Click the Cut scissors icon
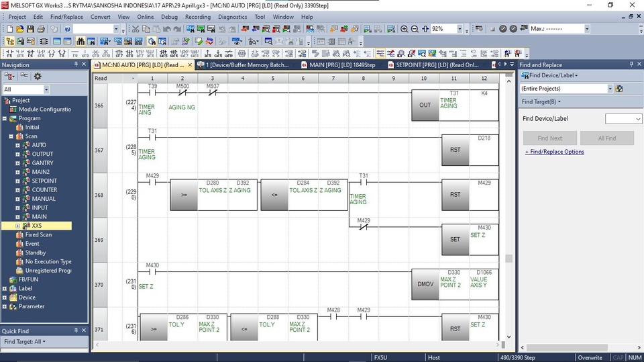This screenshot has width=644, height=362. pyautogui.click(x=136, y=29)
